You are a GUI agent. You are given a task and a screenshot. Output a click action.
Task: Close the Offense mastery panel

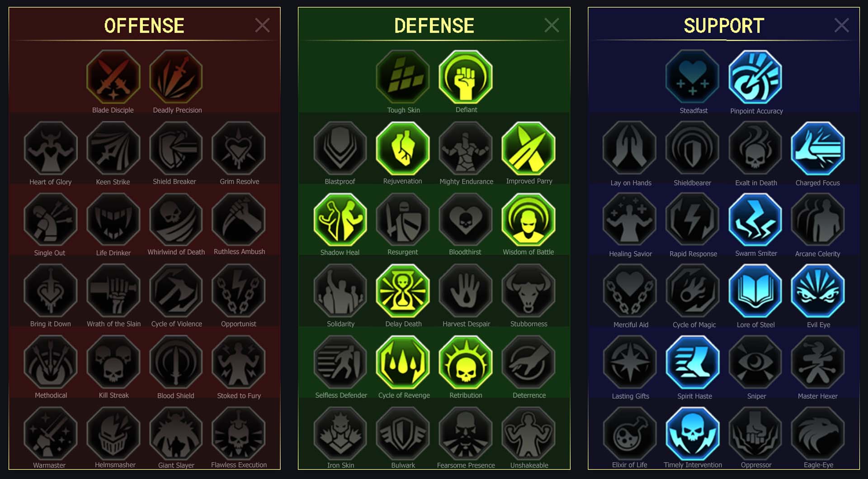click(x=262, y=25)
